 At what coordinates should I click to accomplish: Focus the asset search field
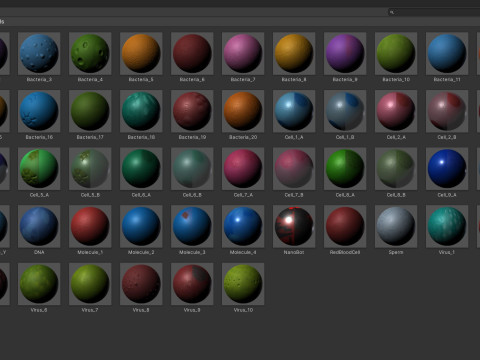coord(434,12)
